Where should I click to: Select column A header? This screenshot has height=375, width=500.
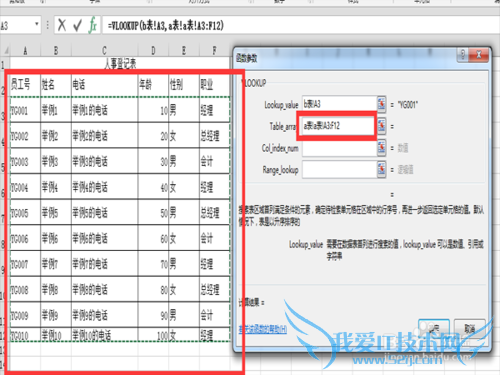coord(25,50)
